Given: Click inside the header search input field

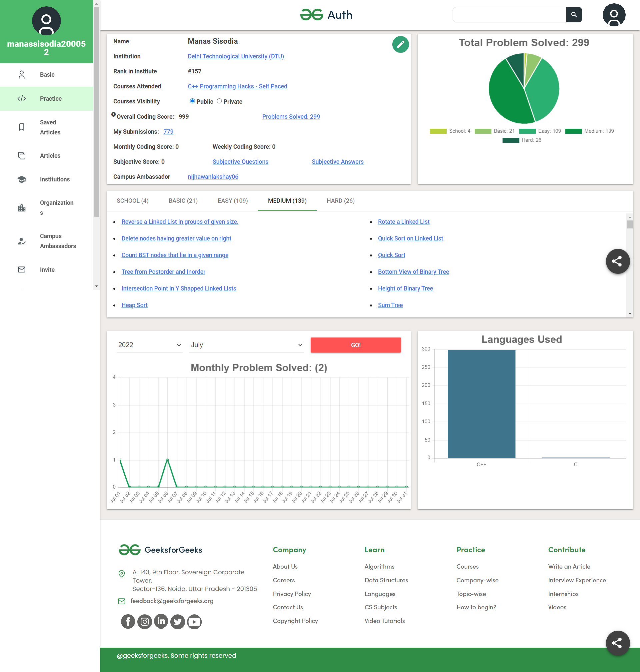Looking at the screenshot, I should (509, 15).
